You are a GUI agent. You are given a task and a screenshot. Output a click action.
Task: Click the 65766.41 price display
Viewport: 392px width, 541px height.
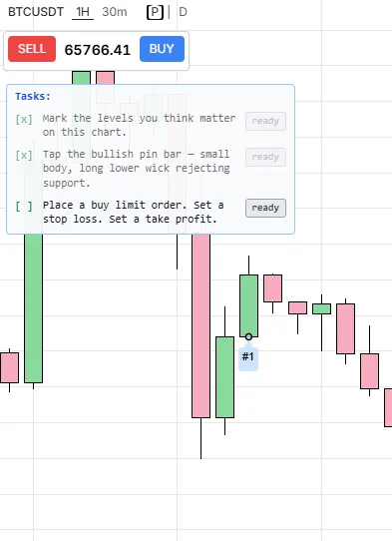[98, 50]
